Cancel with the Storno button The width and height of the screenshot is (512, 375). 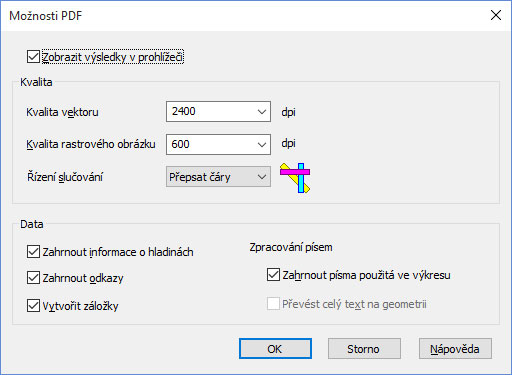[364, 349]
